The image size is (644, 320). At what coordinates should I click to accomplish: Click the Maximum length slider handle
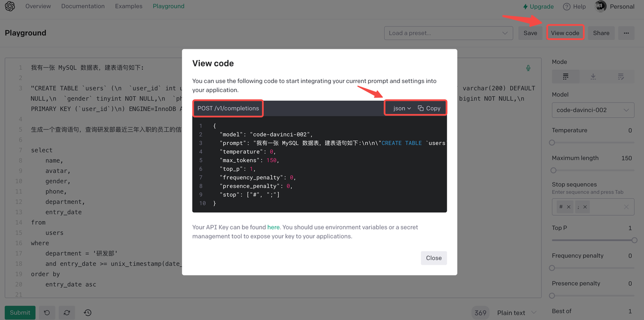point(553,170)
